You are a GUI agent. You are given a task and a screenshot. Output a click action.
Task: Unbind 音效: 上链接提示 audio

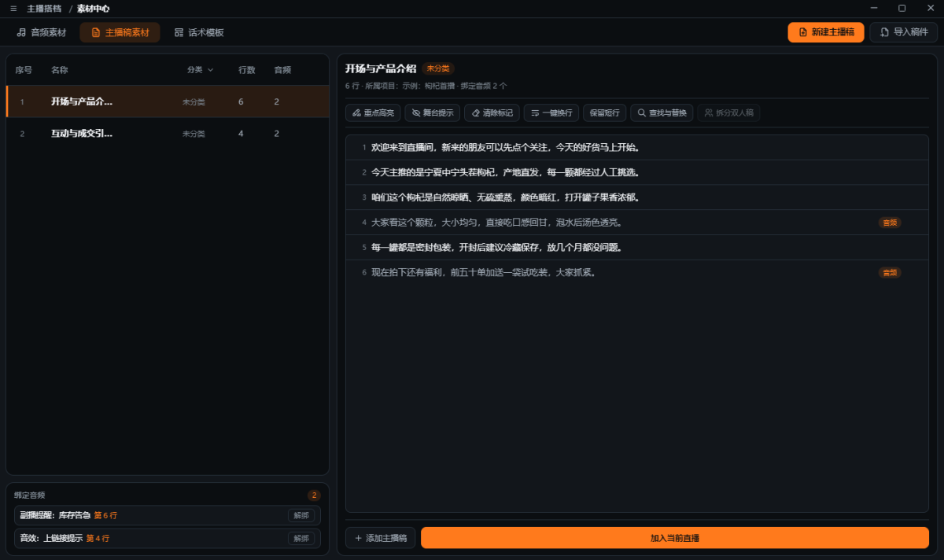(x=301, y=538)
